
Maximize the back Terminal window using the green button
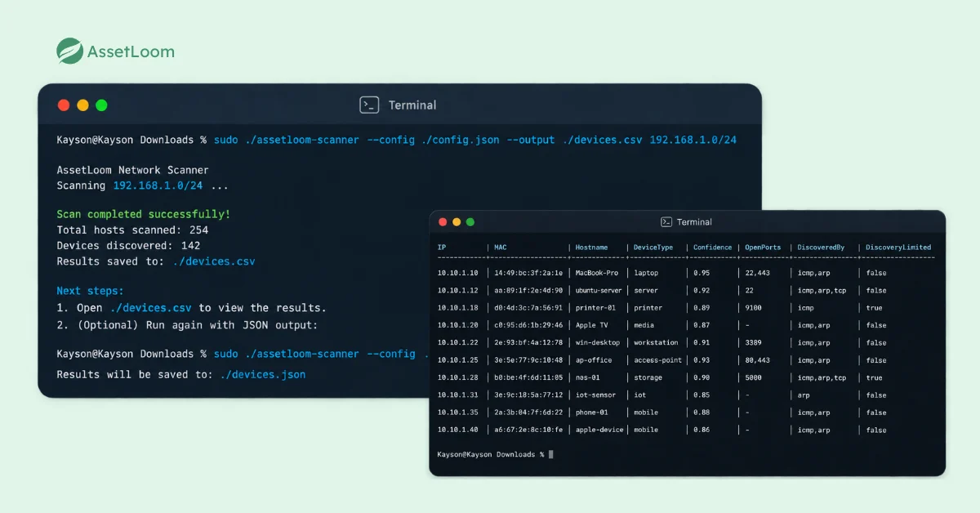(x=101, y=105)
